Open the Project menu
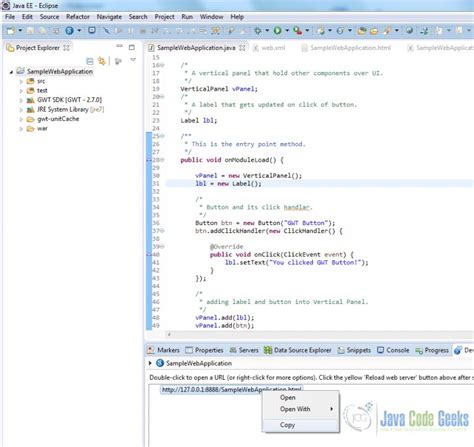Screen dimensions: 474x447 164,17
